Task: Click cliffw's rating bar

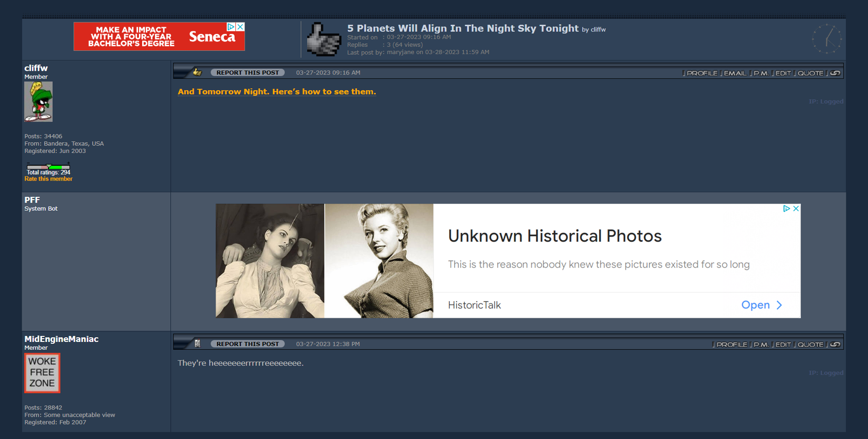Action: click(x=48, y=166)
